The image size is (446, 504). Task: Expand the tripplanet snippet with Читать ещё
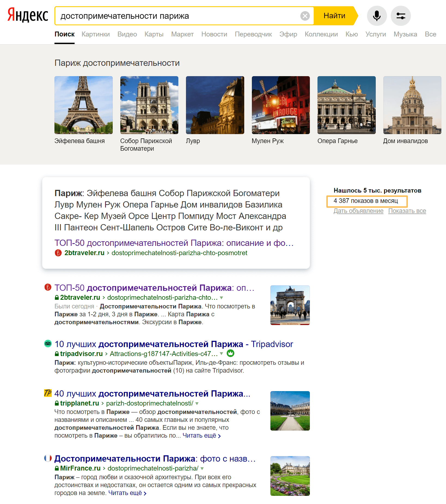[x=201, y=436]
